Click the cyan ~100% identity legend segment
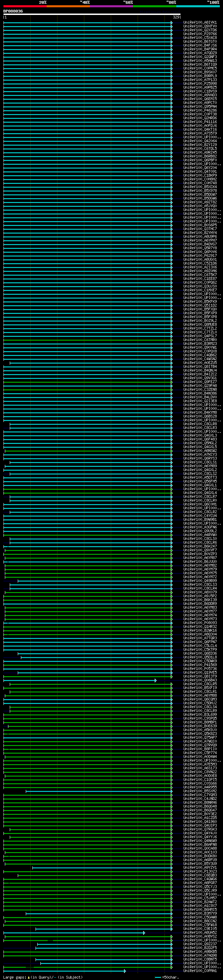Viewport: 223px width, 980px height. pyautogui.click(x=198, y=6)
